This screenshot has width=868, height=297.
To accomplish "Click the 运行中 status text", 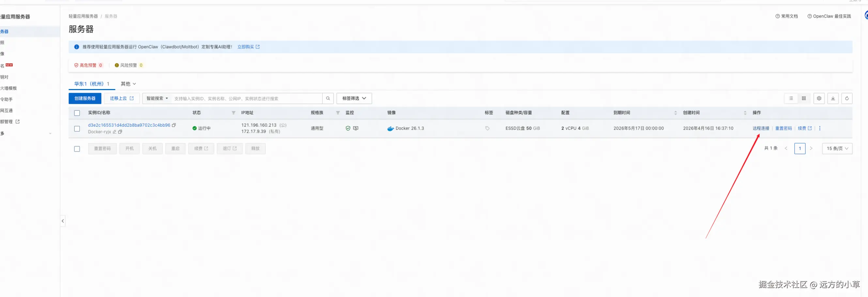I will click(x=204, y=129).
